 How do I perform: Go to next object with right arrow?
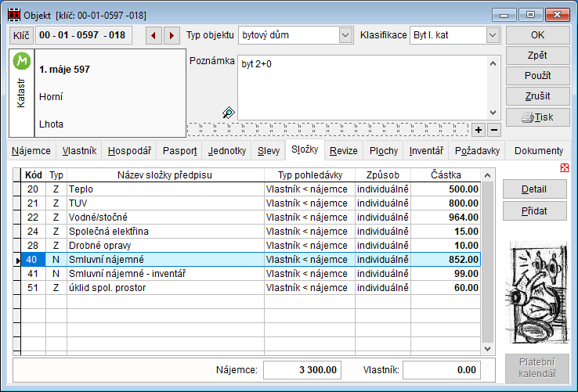coord(171,35)
